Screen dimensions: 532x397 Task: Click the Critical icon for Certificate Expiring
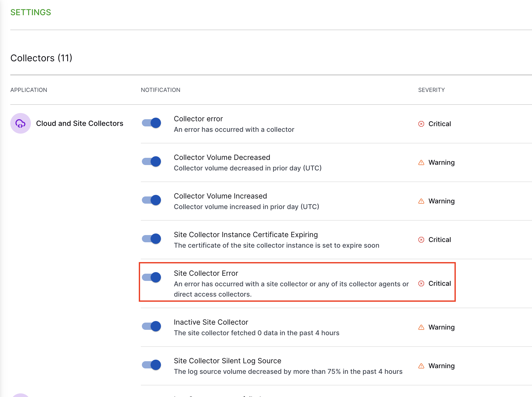click(x=421, y=240)
